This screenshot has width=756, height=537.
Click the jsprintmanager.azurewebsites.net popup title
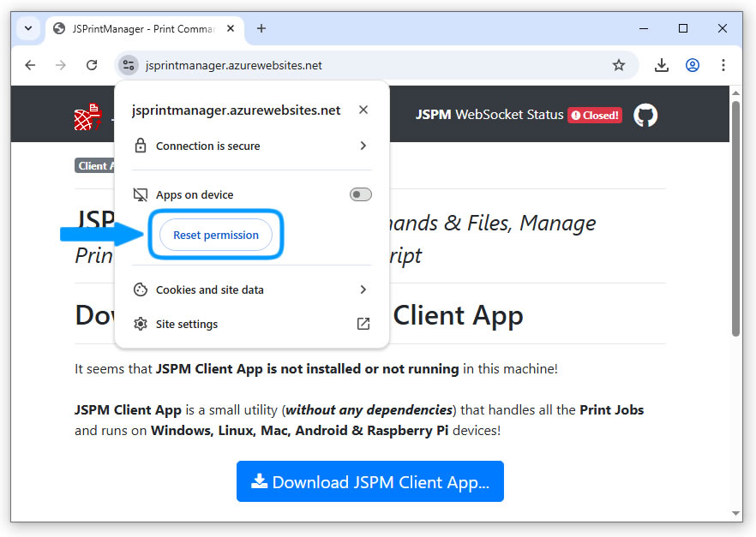[x=236, y=110]
